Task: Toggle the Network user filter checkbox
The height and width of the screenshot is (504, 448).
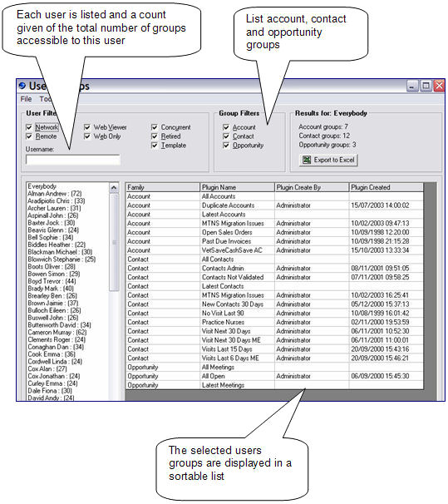Action: click(x=29, y=127)
